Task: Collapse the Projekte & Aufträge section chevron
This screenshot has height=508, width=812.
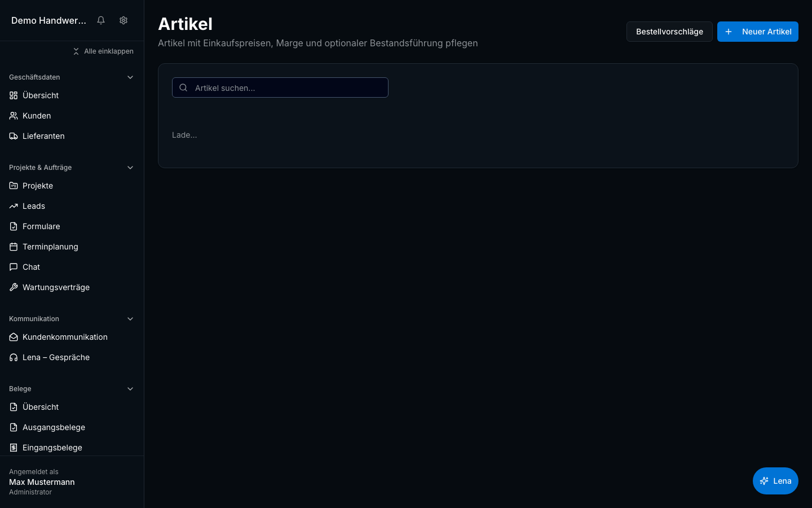Action: pyautogui.click(x=130, y=168)
